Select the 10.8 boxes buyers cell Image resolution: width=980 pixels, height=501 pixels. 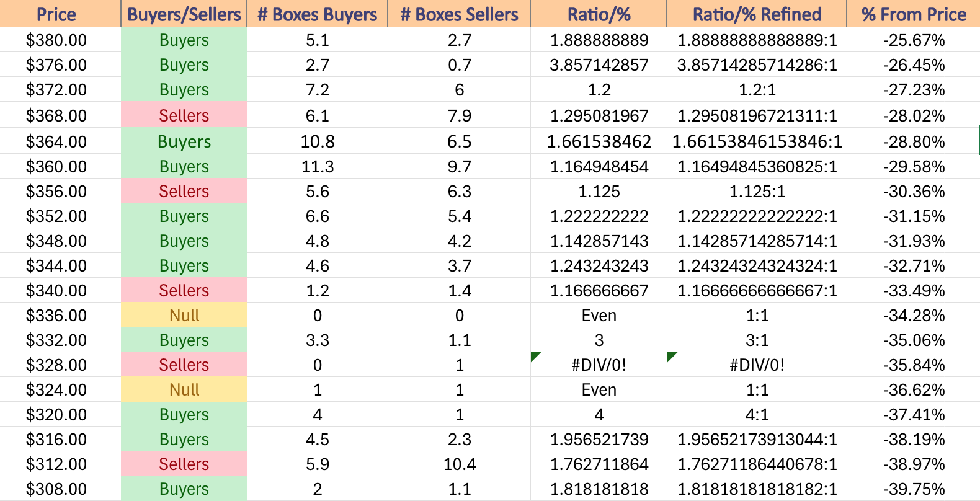click(317, 141)
